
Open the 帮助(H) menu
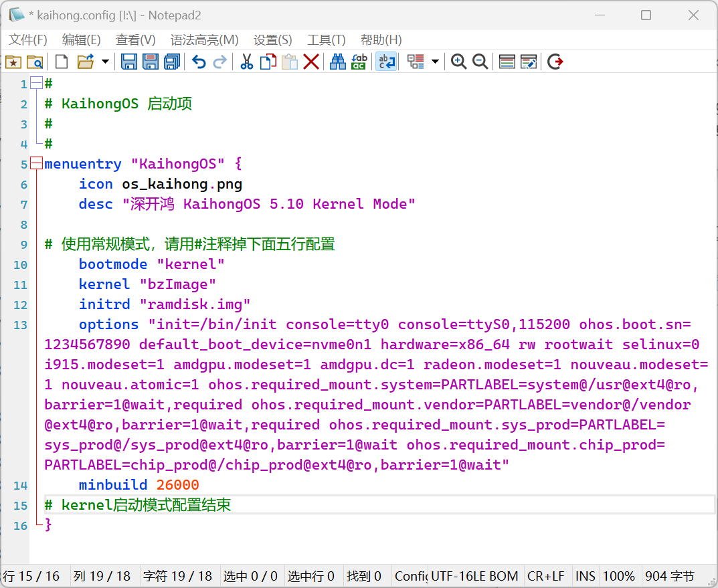tap(381, 40)
